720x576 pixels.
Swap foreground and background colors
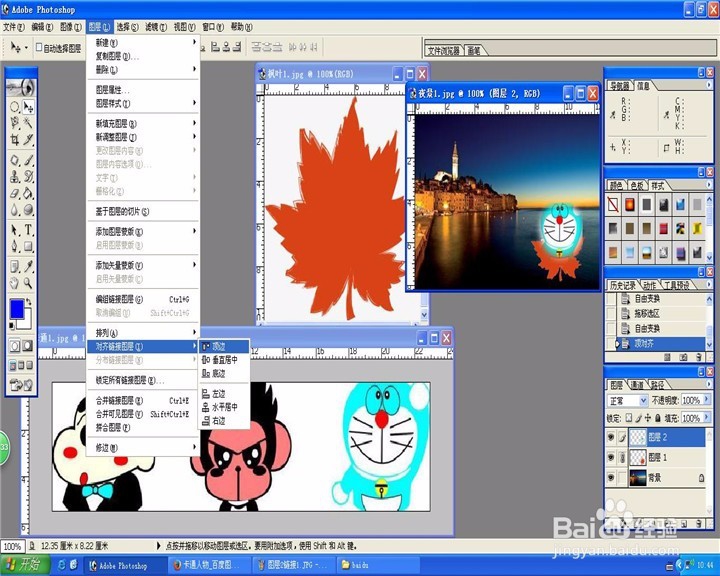(29, 302)
